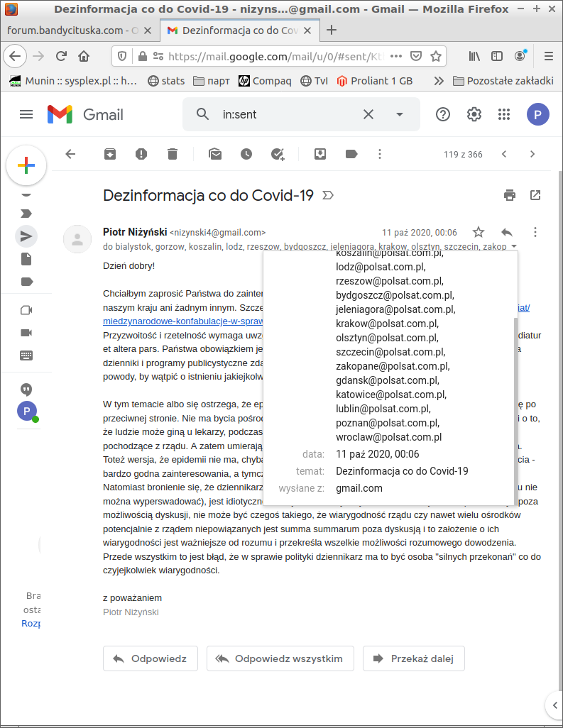
Task: Bookmark this page with the star
Action: pyautogui.click(x=436, y=56)
